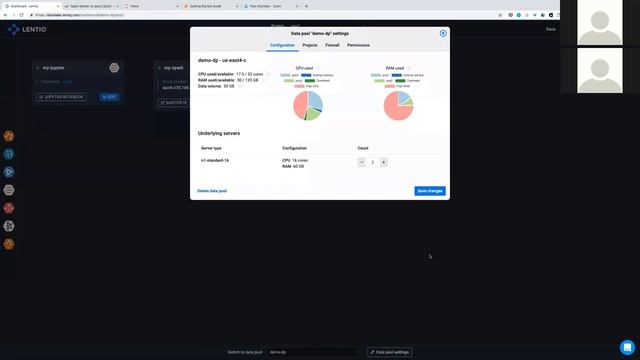Open the Firewall tab
Screen dimensions: 640x360
[x=332, y=45]
